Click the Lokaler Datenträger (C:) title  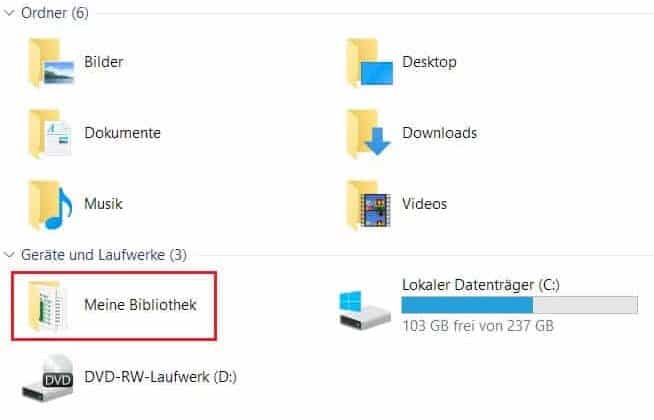coord(481,285)
